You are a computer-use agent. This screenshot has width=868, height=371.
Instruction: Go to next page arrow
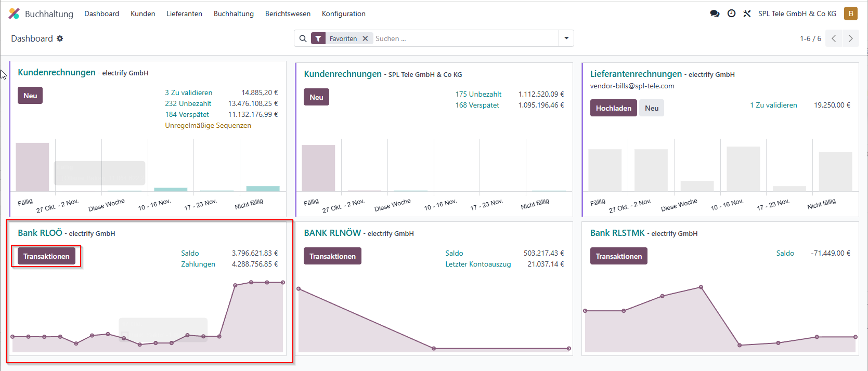point(851,38)
